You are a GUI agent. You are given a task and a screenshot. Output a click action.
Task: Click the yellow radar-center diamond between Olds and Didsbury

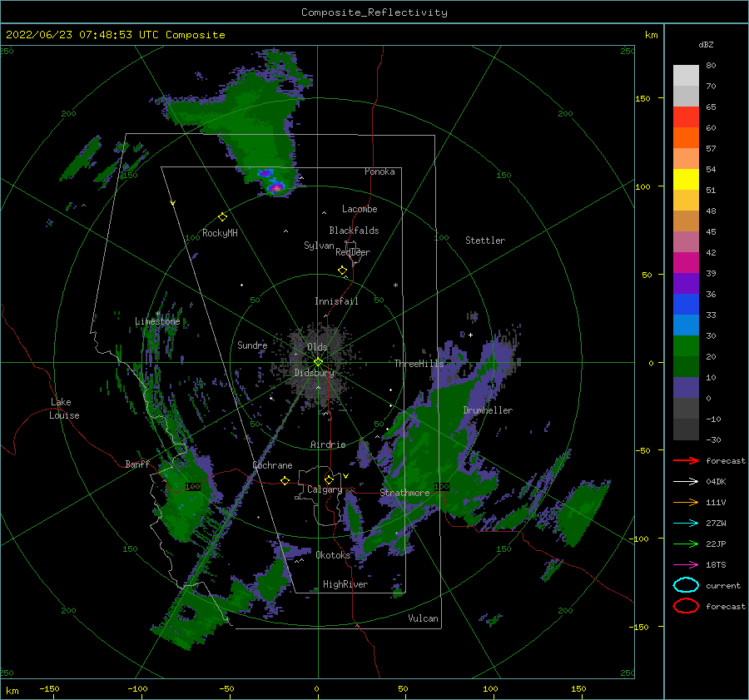(318, 362)
